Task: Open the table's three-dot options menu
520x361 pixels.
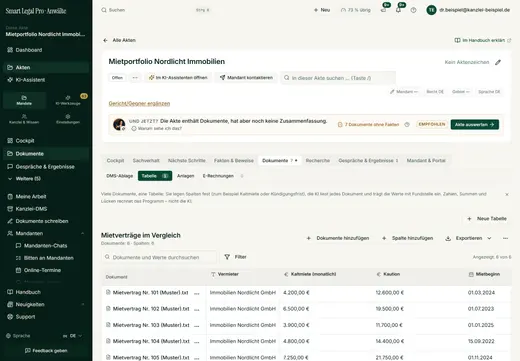Action: point(505,238)
